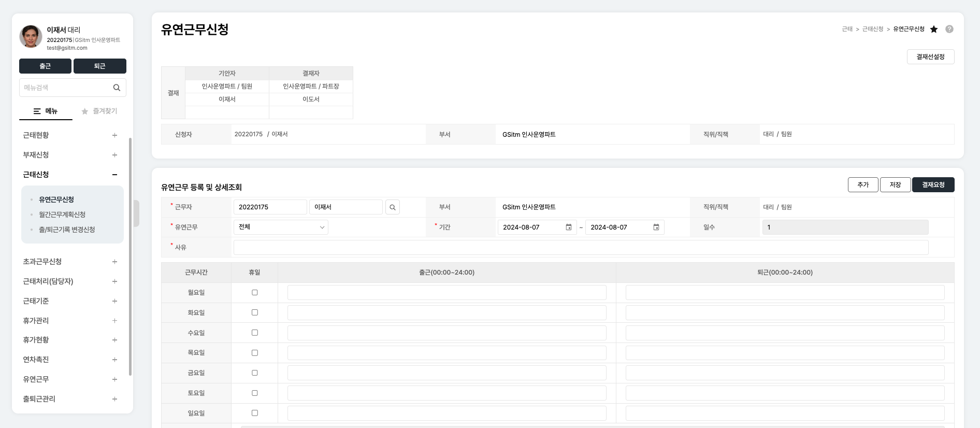
Task: Open the end date calendar picker
Action: pyautogui.click(x=656, y=227)
